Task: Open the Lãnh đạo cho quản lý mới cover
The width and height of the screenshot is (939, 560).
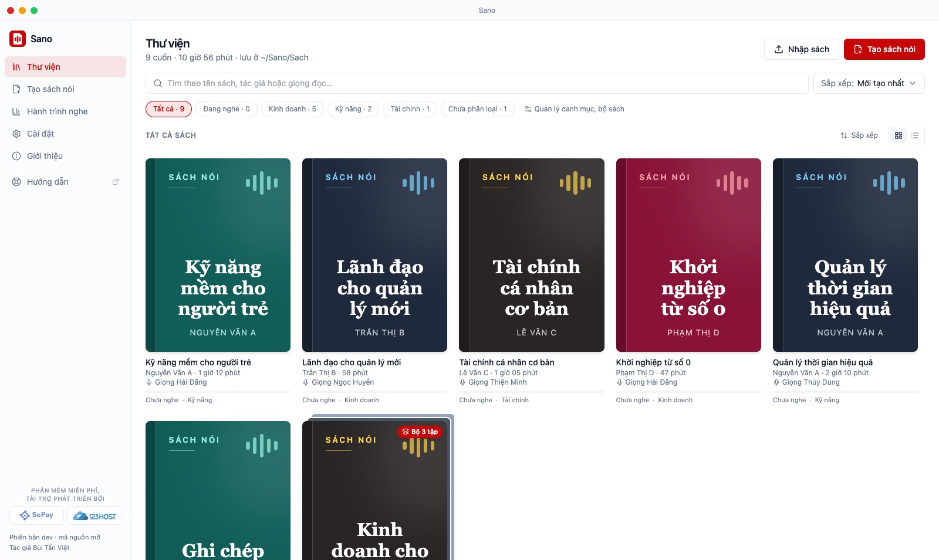Action: pos(375,255)
